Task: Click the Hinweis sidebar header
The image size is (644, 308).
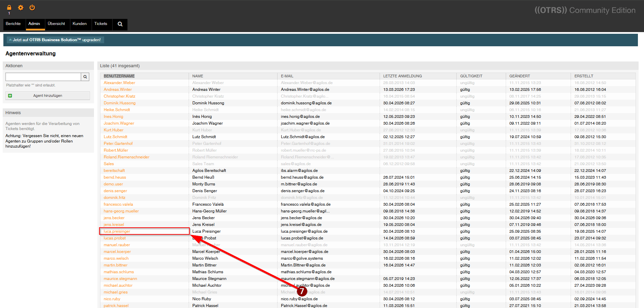Action: pyautogui.click(x=48, y=113)
